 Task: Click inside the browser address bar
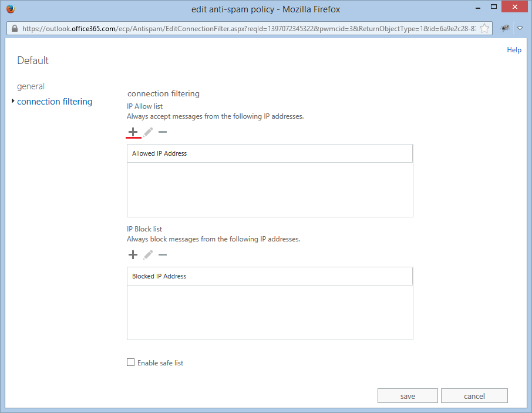pyautogui.click(x=247, y=28)
